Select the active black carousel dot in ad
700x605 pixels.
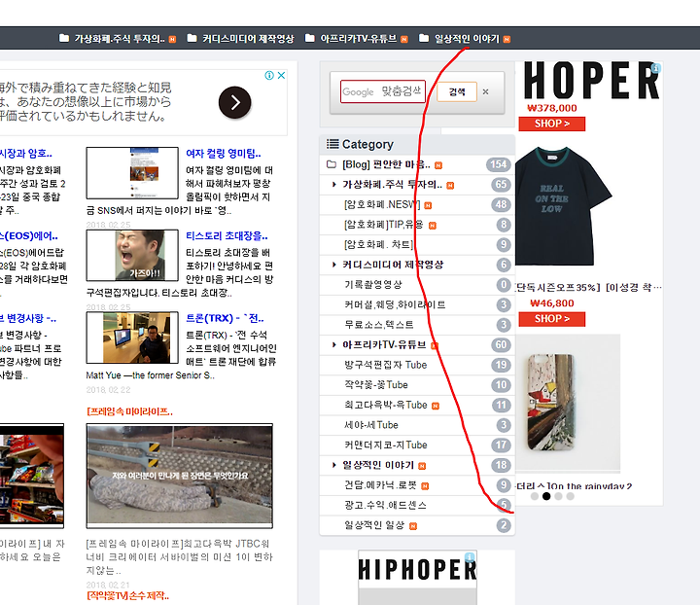coord(546,496)
